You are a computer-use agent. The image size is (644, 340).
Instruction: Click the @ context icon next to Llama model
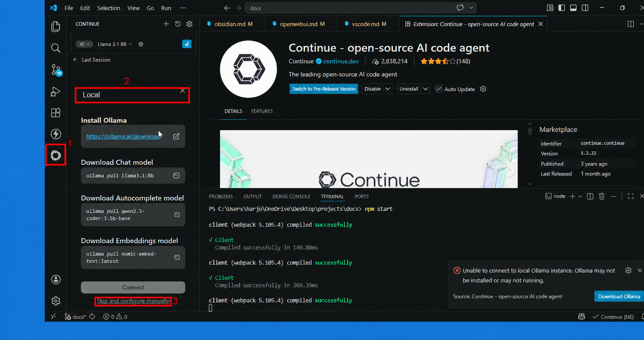(141, 44)
